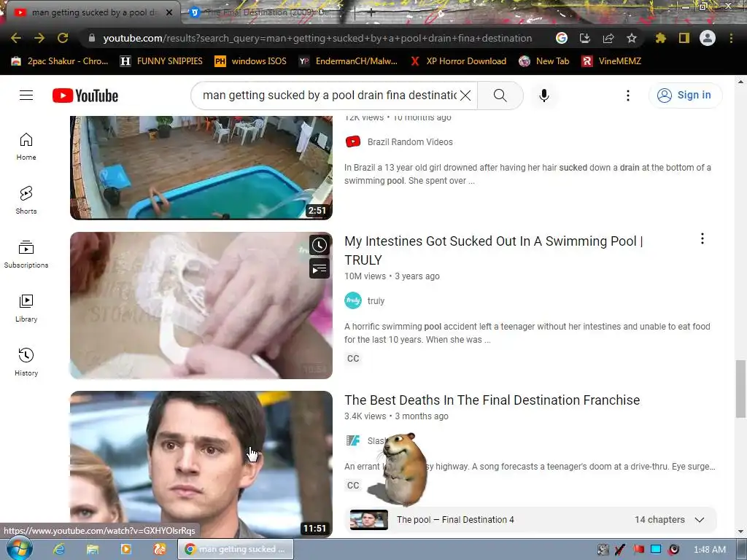Close the YouTube search tab
This screenshot has height=560, width=747.
pyautogui.click(x=169, y=12)
